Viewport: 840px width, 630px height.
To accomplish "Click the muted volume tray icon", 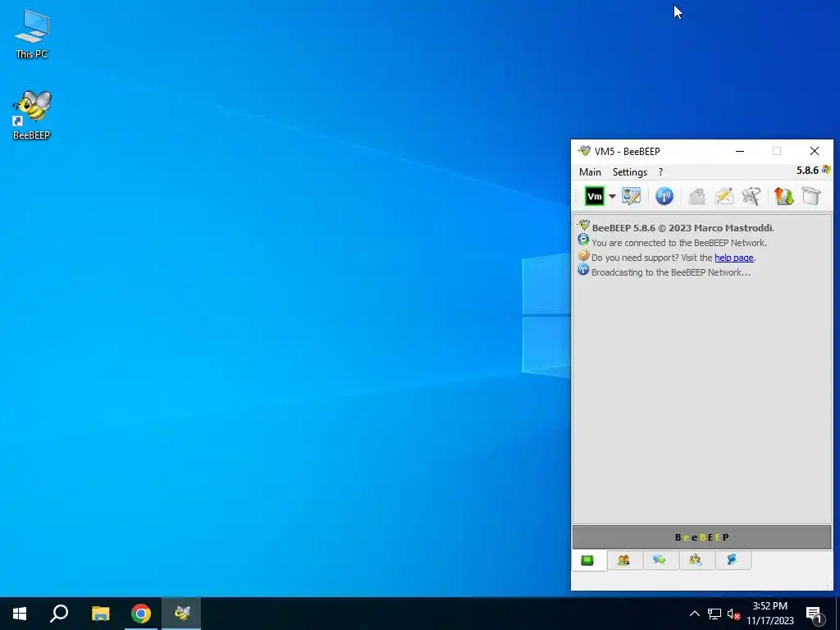I will [733, 614].
